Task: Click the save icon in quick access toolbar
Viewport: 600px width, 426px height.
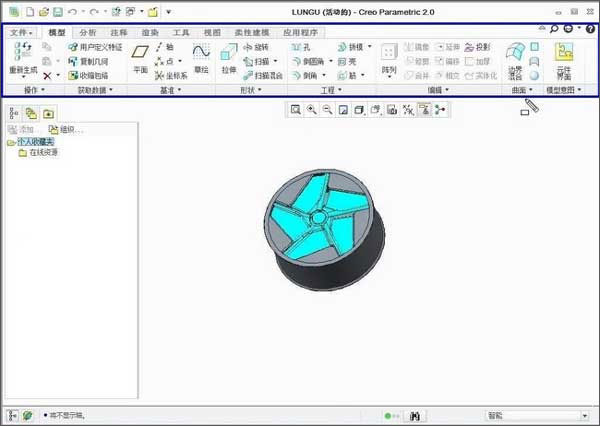Action: click(x=58, y=12)
